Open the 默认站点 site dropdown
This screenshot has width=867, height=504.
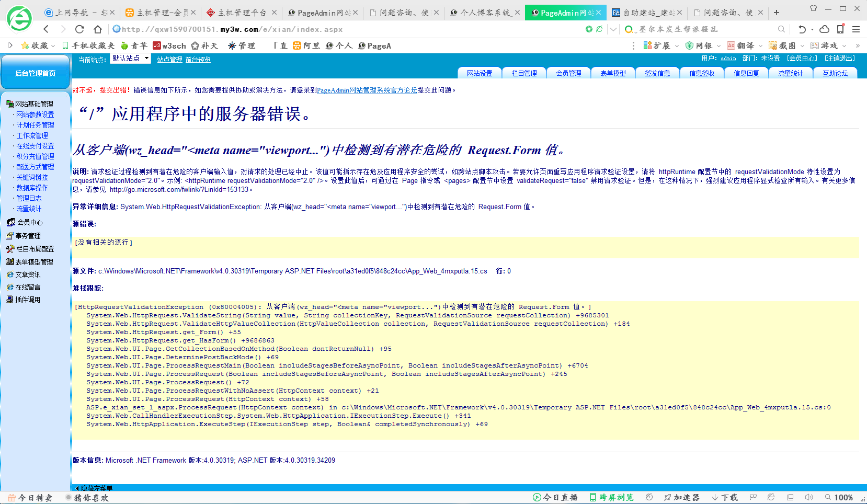coord(130,59)
